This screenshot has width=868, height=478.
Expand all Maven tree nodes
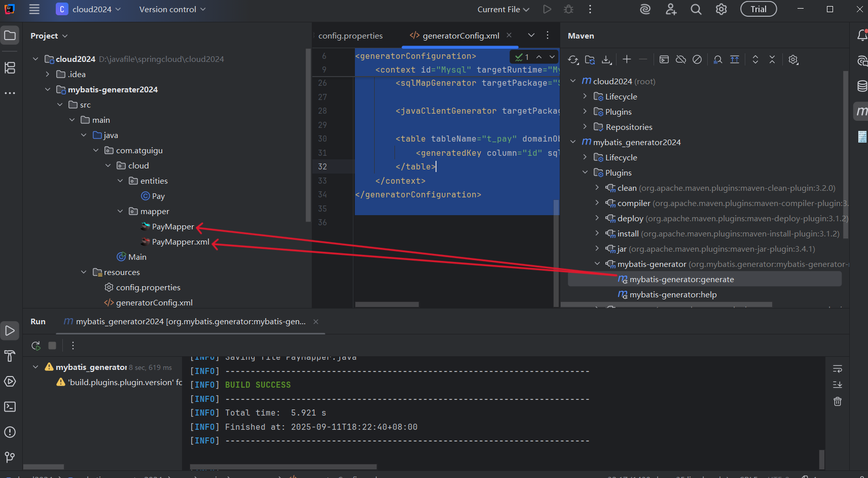755,59
